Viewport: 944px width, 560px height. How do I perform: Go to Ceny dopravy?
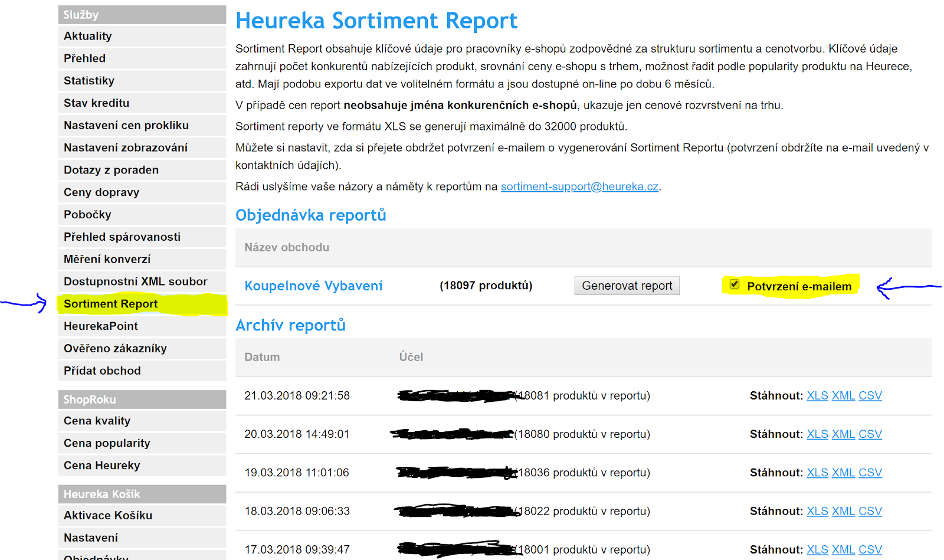(142, 192)
